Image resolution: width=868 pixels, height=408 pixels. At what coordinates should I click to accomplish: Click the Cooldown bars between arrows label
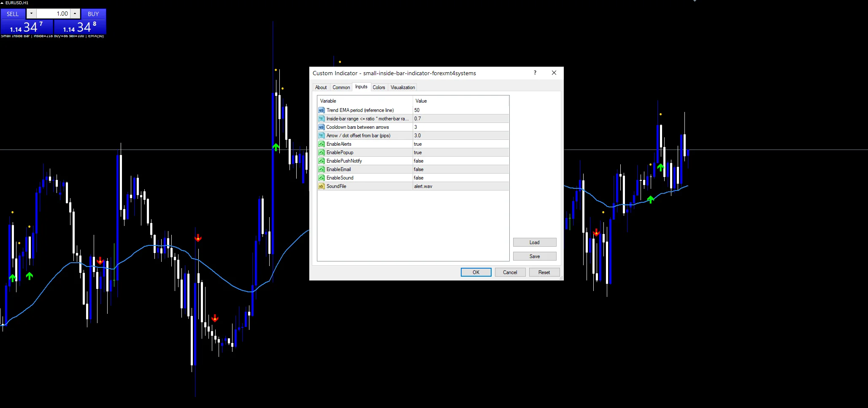coord(357,127)
